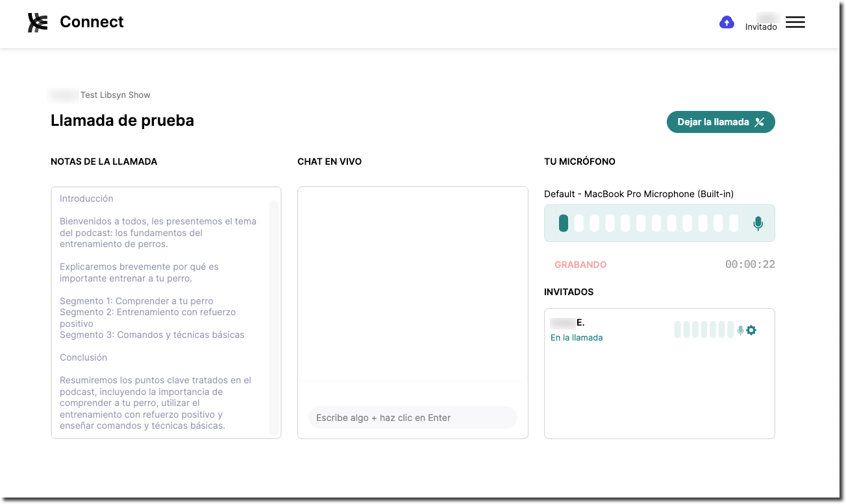The width and height of the screenshot is (846, 504).
Task: Click the Test Libsyn Show link
Action: coord(116,95)
